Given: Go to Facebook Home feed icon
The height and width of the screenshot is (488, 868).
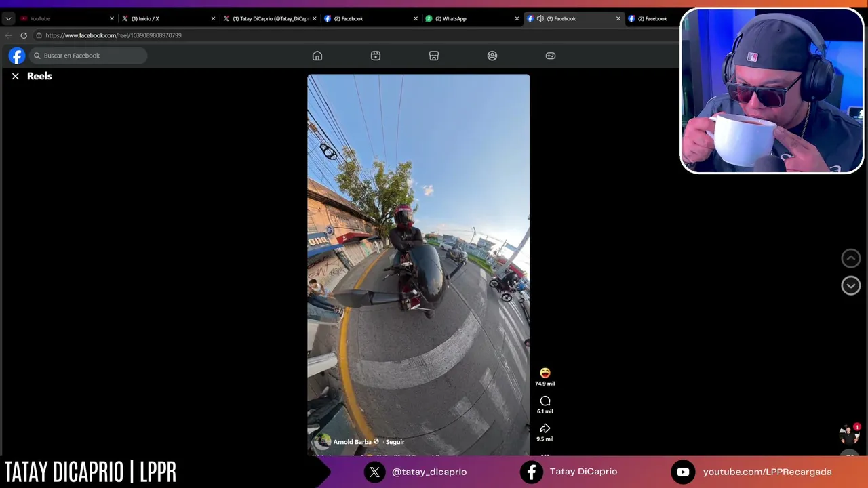Looking at the screenshot, I should point(317,56).
